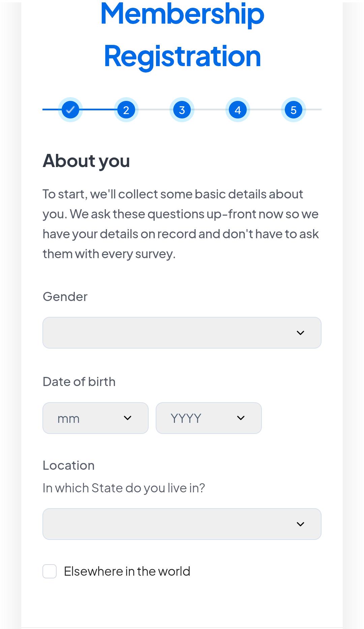This screenshot has width=364, height=629.
Task: Click inside the empty Gender field
Action: point(152,333)
